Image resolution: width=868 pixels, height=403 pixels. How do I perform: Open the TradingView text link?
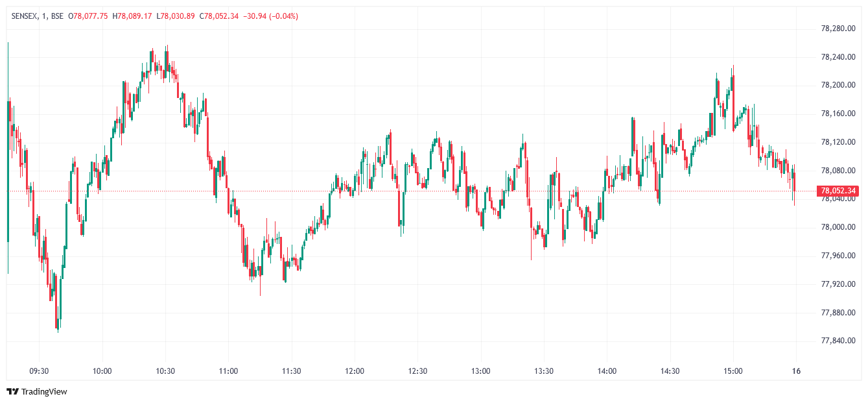44,391
